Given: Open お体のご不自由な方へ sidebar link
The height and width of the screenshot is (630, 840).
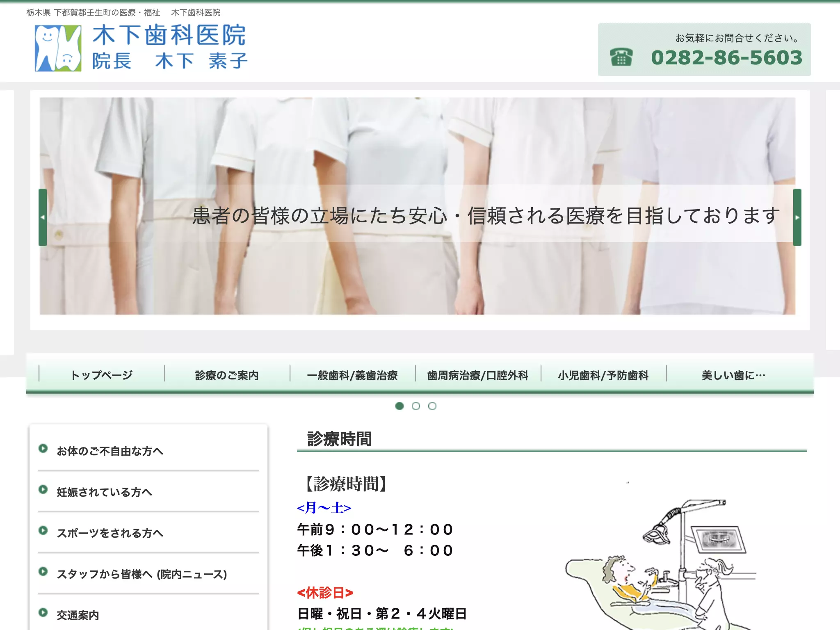Looking at the screenshot, I should (110, 451).
